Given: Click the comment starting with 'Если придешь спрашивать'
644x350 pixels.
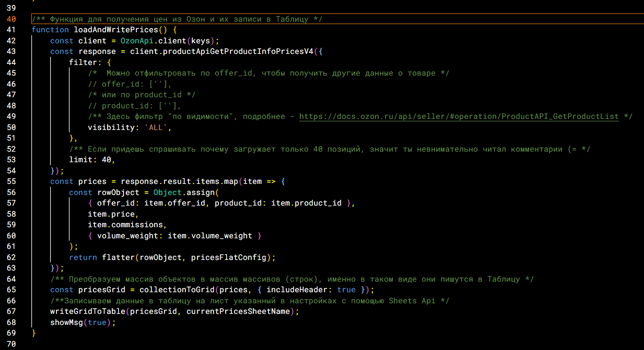Looking at the screenshot, I should tap(330, 149).
